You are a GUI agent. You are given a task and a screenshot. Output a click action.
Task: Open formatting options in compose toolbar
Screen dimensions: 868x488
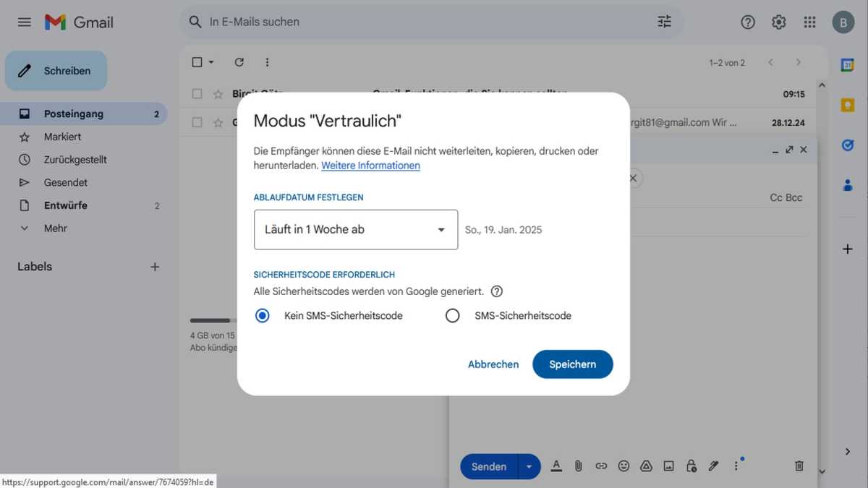(556, 466)
